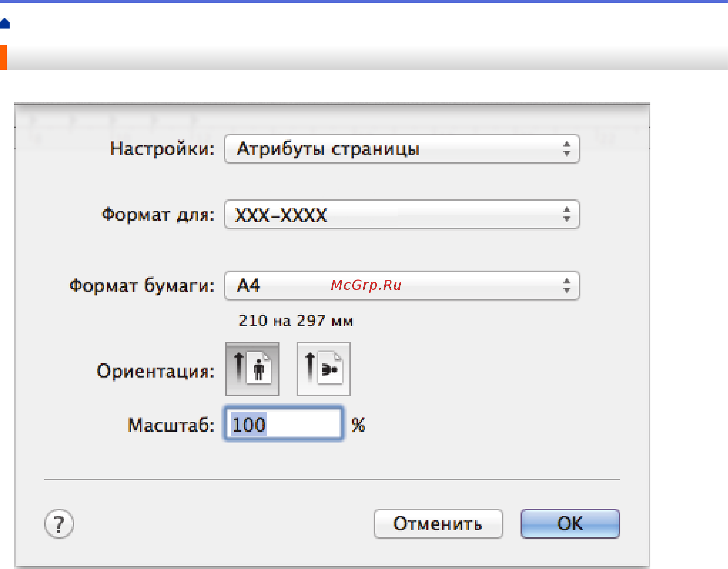Select portrait orientation icon

252,369
